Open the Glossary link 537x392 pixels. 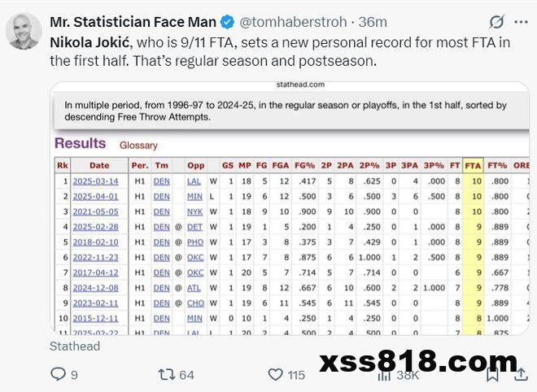138,145
